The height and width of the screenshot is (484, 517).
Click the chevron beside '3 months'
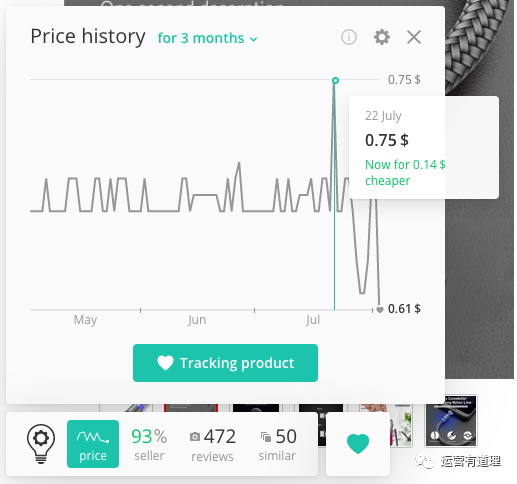254,39
